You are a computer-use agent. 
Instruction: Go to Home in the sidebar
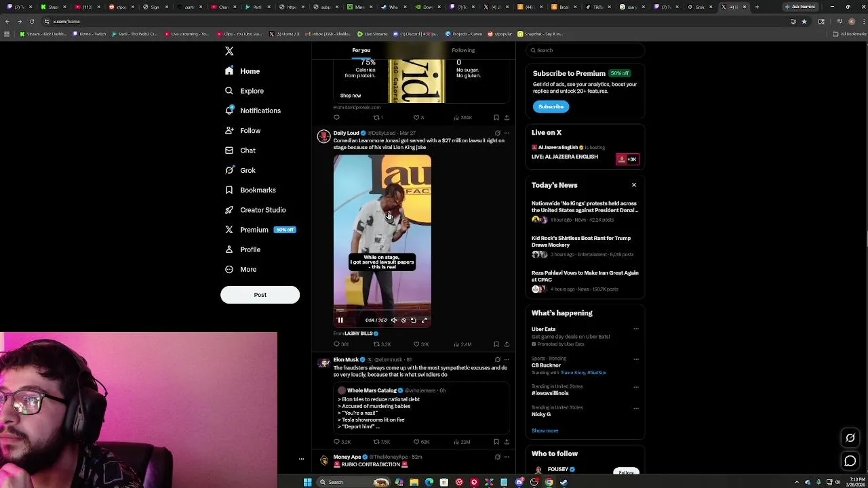click(x=243, y=71)
